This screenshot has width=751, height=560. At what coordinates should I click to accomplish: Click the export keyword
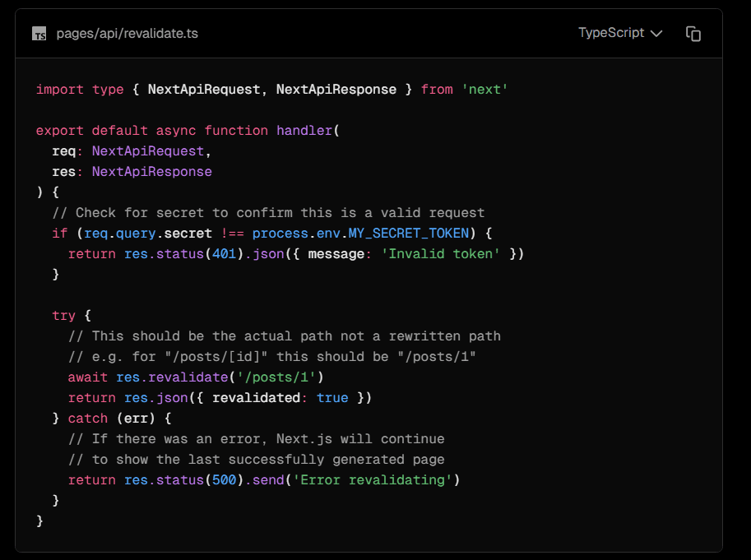click(59, 131)
